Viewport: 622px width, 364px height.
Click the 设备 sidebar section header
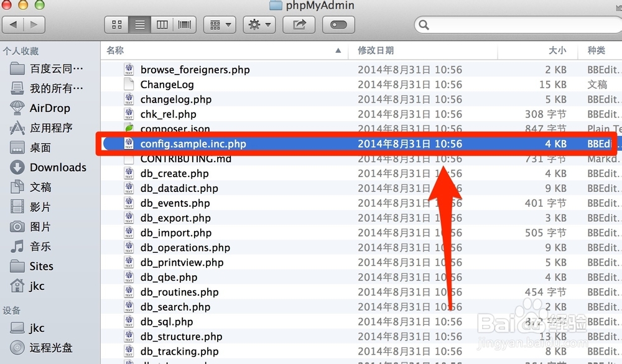(11, 311)
